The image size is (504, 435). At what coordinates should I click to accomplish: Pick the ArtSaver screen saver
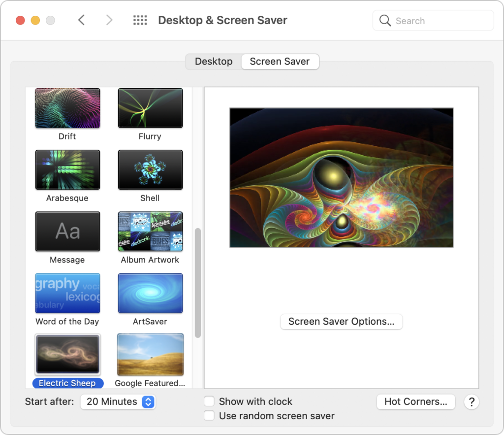(x=150, y=293)
